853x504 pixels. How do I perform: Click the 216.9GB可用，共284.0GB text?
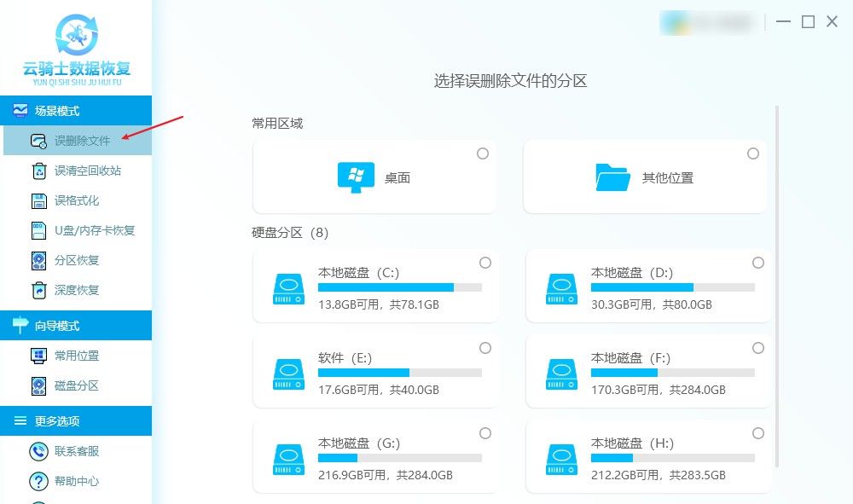[x=386, y=475]
